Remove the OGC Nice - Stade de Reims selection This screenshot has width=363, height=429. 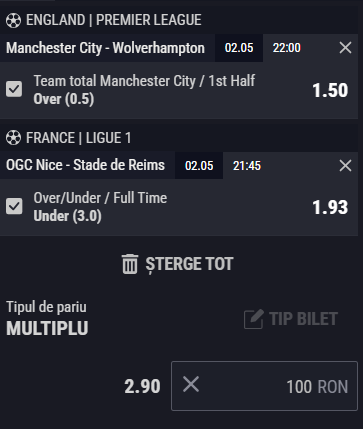coord(345,165)
